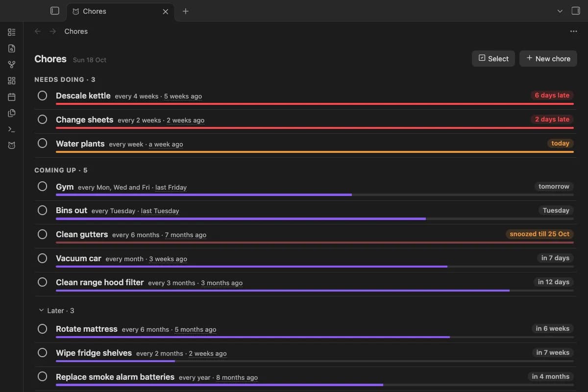The width and height of the screenshot is (588, 392).
Task: Check off Clean range hood filter
Action: pyautogui.click(x=43, y=282)
